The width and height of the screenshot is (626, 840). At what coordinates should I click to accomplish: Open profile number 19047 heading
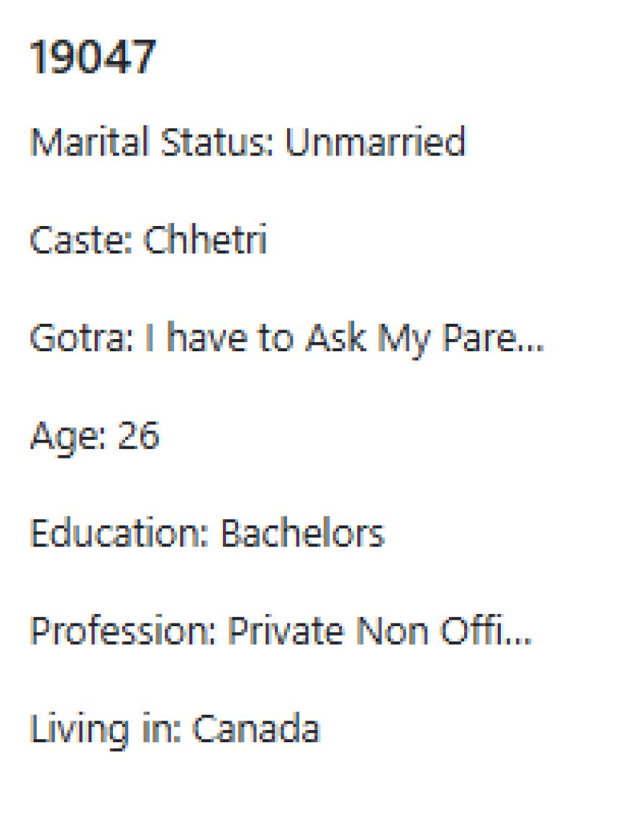pyautogui.click(x=91, y=58)
